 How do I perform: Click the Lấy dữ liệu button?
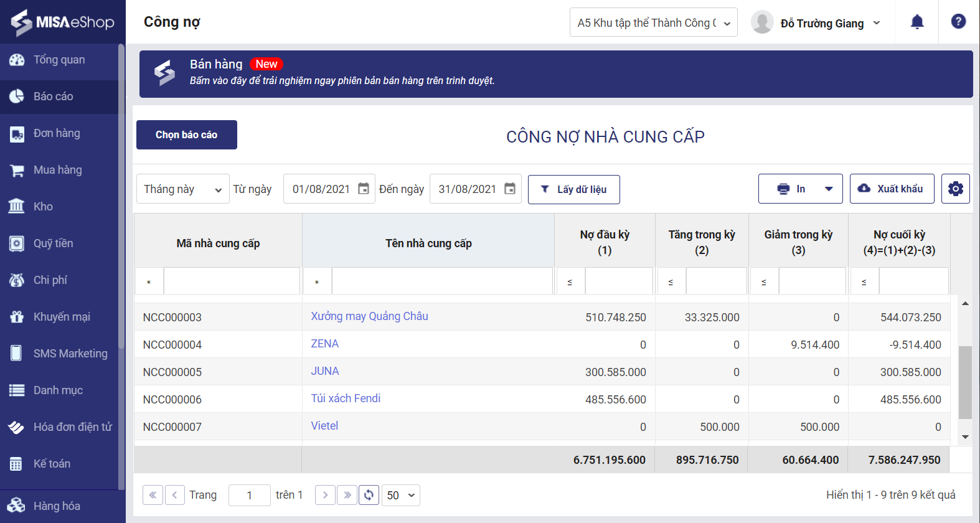573,189
